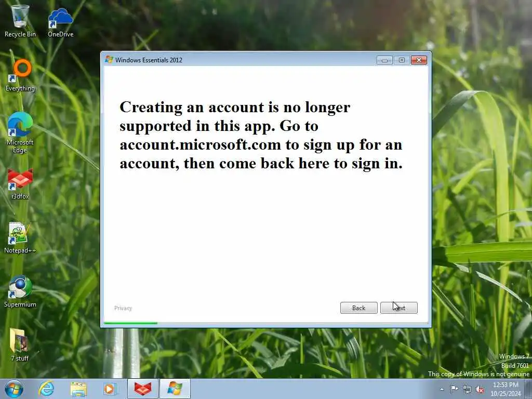Open the Notepad++ desktop shortcut
Image resolution: width=532 pixels, height=399 pixels.
(20, 237)
